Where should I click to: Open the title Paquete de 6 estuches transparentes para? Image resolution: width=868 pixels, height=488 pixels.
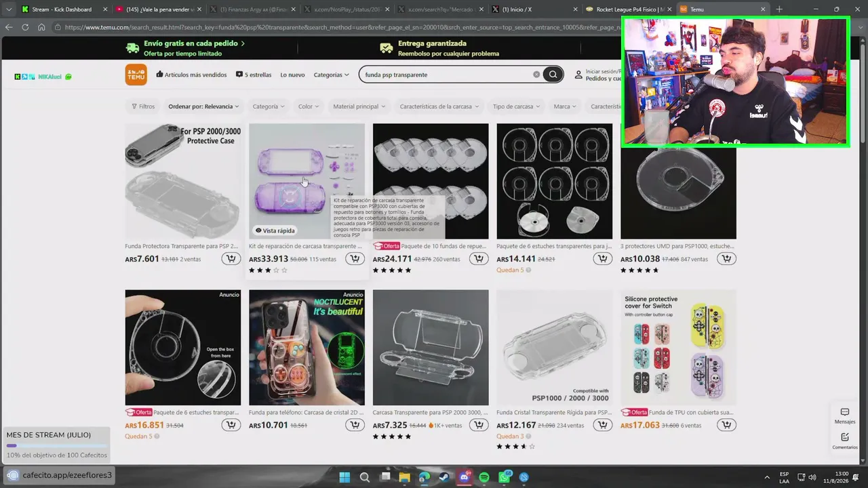click(x=554, y=246)
